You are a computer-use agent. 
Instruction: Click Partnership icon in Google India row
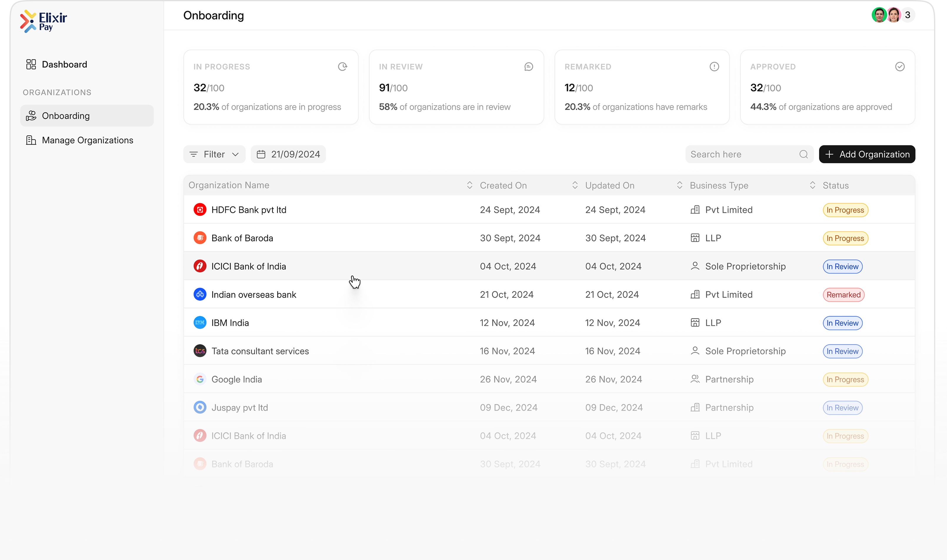[x=695, y=379]
